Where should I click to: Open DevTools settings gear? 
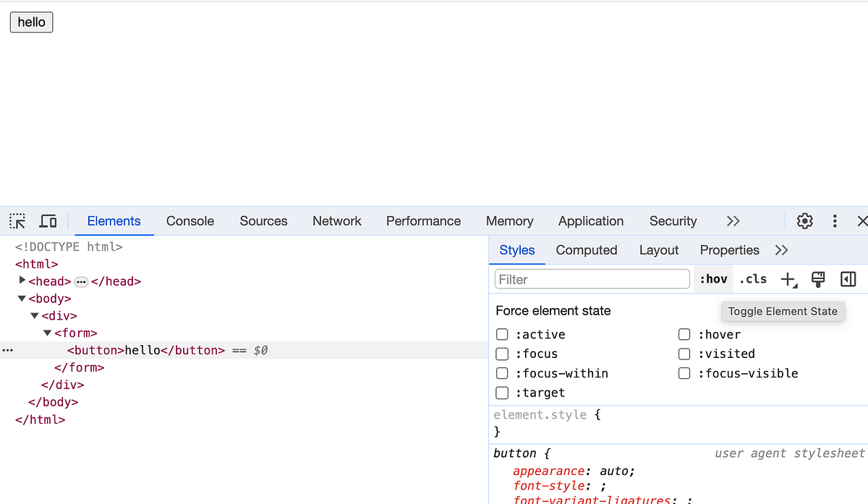coord(804,221)
